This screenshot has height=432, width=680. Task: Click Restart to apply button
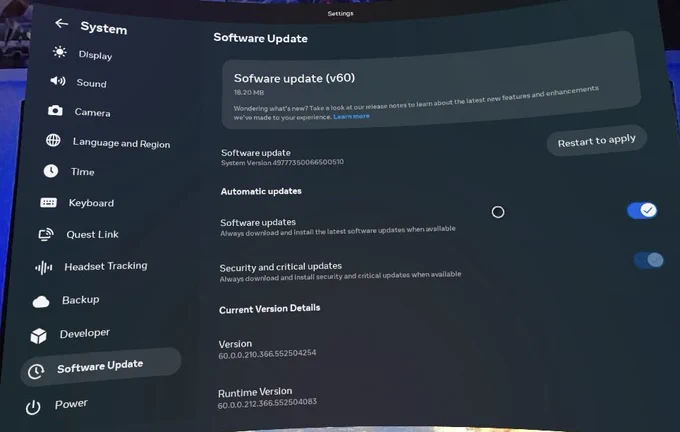coord(596,141)
